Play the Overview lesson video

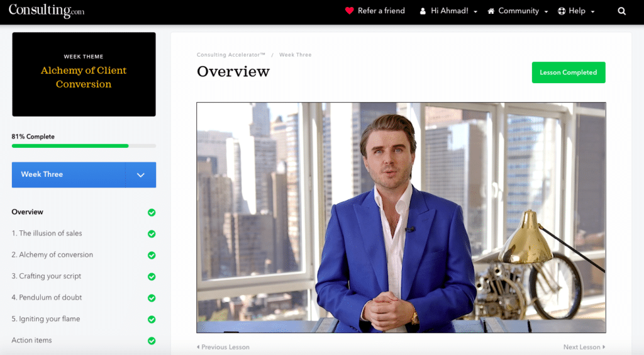click(401, 217)
